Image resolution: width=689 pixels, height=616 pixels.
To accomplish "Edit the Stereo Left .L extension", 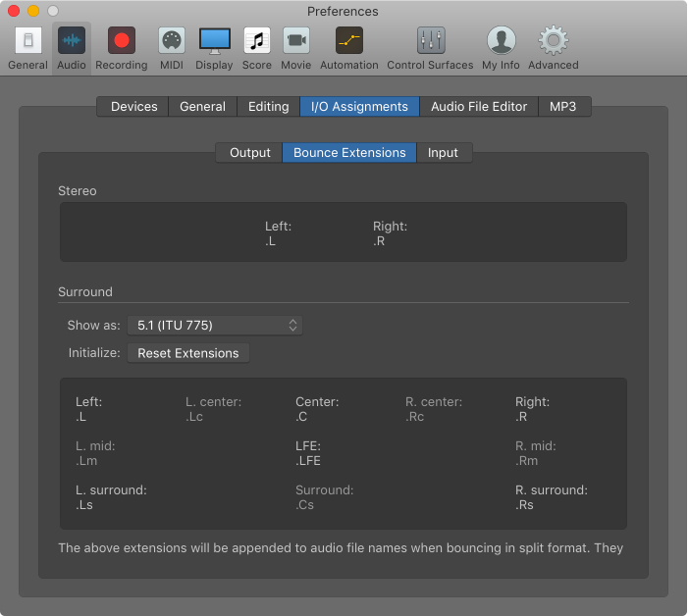I will [270, 241].
